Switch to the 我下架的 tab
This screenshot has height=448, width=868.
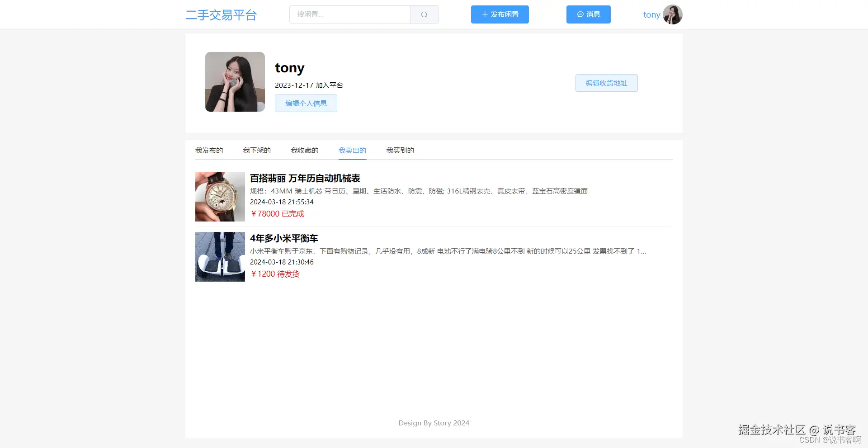(x=256, y=150)
